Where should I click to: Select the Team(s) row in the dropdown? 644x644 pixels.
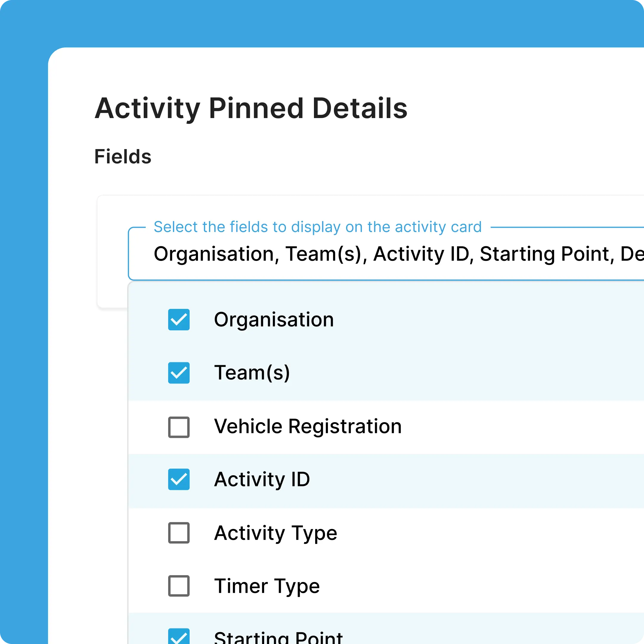(x=253, y=373)
